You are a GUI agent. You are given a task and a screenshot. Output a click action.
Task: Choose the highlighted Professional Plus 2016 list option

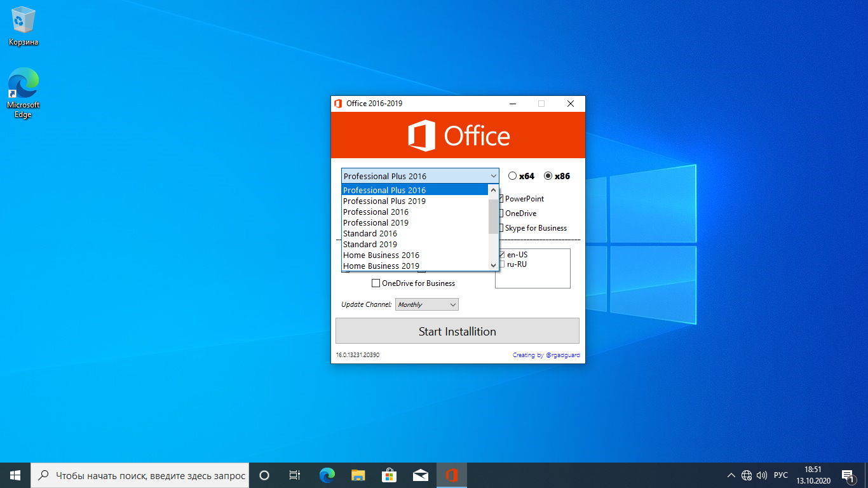414,190
